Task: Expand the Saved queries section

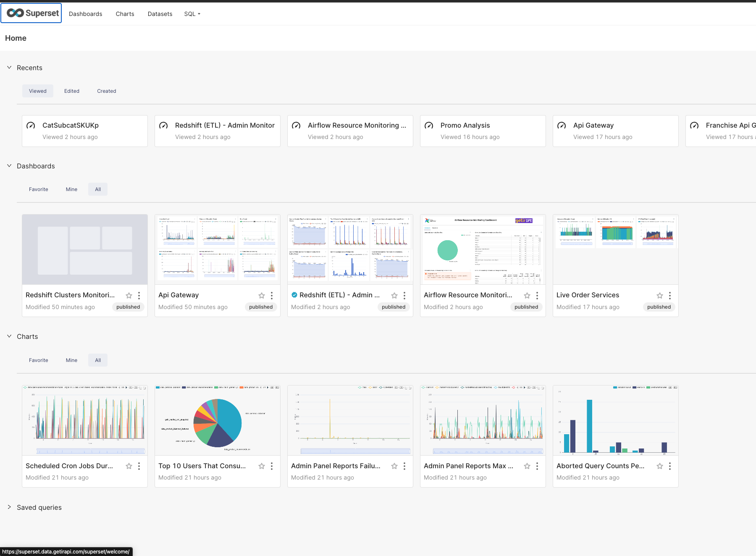Action: (9, 507)
